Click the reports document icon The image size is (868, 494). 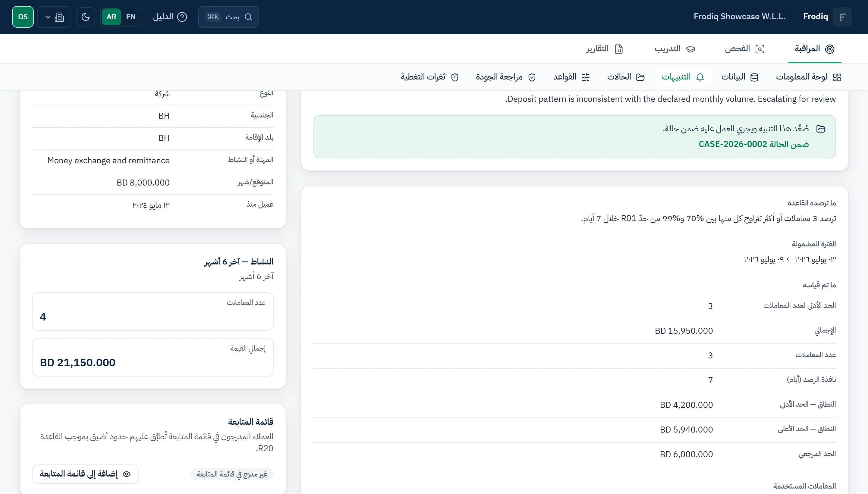tap(619, 49)
